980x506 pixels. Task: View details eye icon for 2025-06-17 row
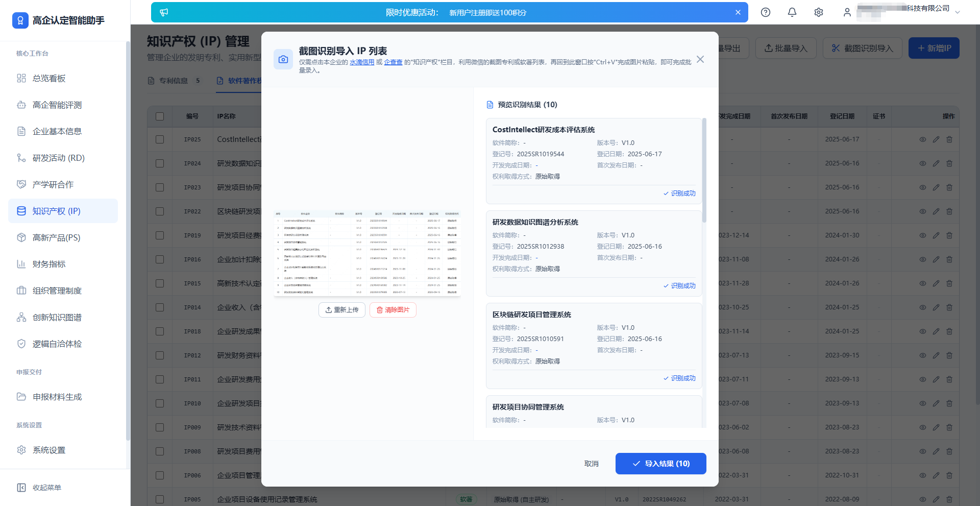click(x=923, y=139)
